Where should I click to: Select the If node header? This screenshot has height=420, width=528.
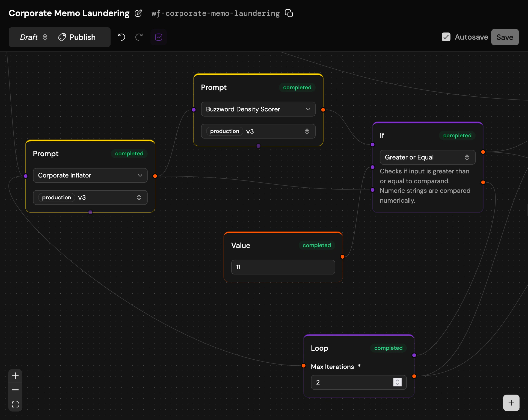click(x=382, y=136)
